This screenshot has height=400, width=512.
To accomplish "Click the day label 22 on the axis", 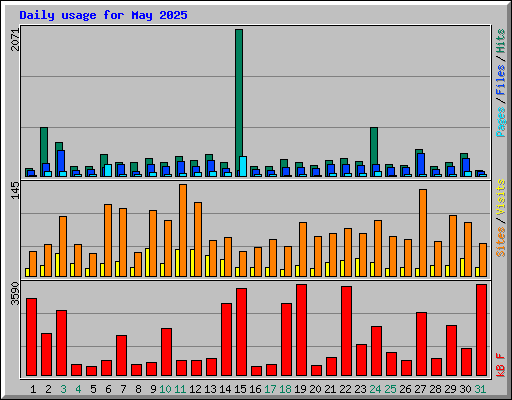I will coord(345,389).
